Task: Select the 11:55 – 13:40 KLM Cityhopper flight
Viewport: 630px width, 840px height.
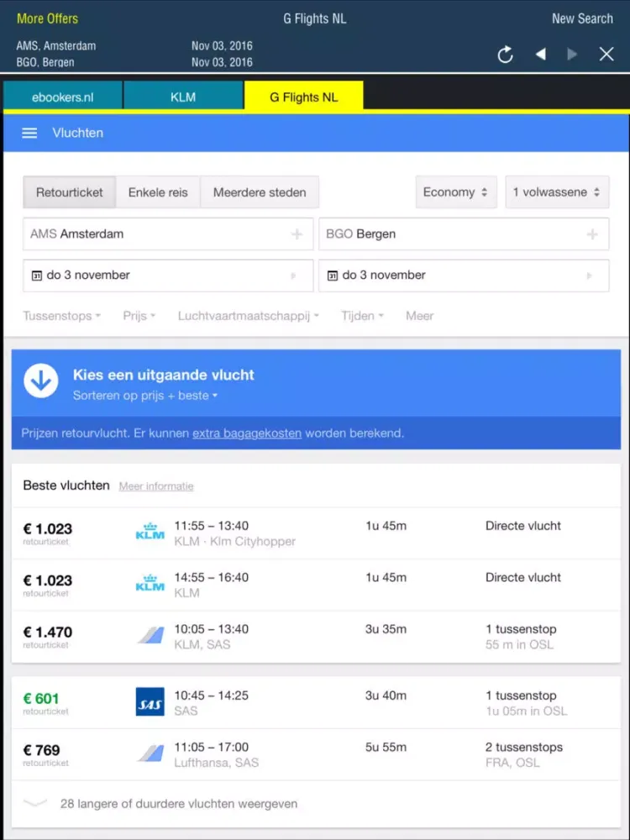Action: pyautogui.click(x=316, y=533)
